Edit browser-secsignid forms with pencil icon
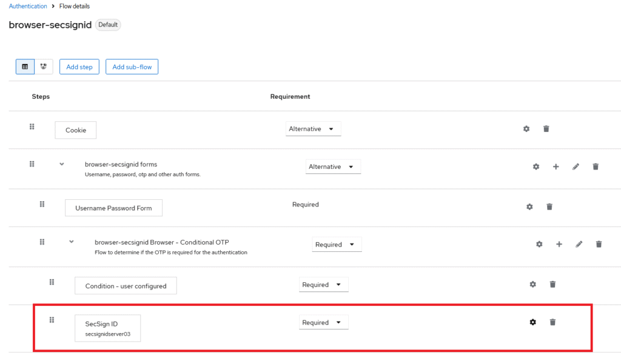The image size is (621, 364). (x=576, y=167)
